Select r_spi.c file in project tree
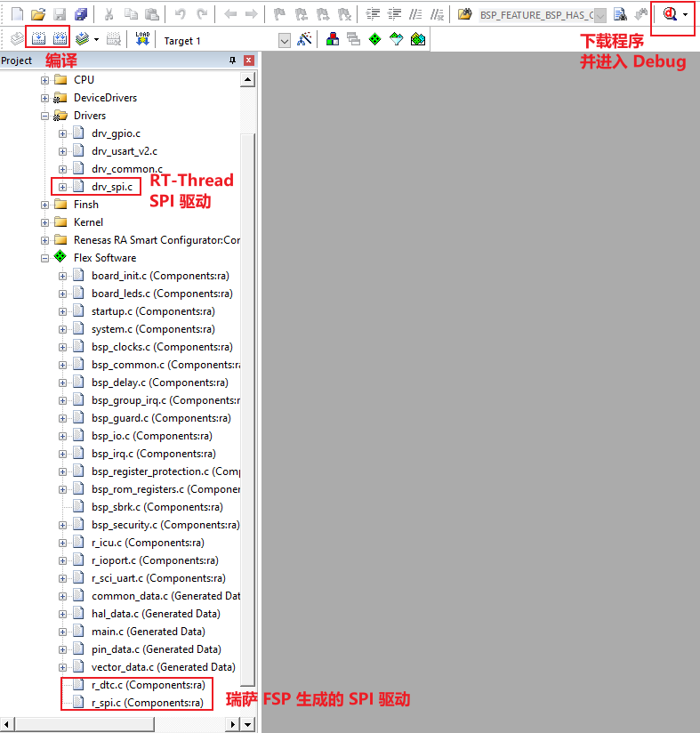 (147, 703)
